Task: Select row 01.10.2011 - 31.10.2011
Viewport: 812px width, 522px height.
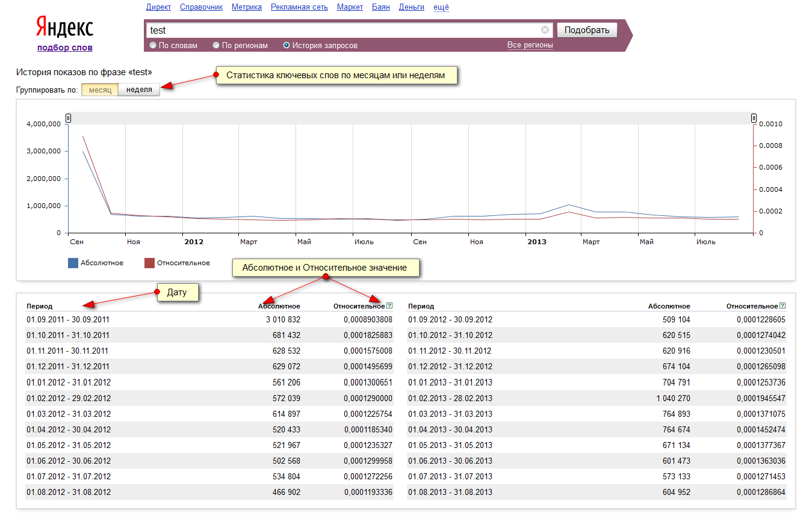Action: 209,335
